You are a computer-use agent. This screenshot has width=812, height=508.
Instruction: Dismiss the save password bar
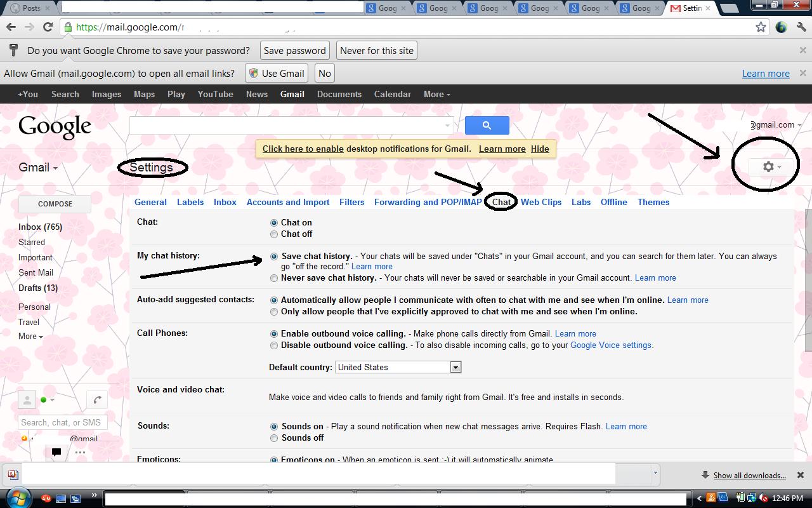pyautogui.click(x=802, y=50)
